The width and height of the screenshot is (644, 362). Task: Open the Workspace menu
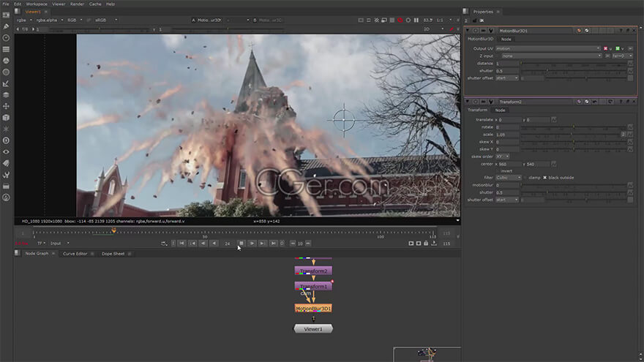coord(37,4)
